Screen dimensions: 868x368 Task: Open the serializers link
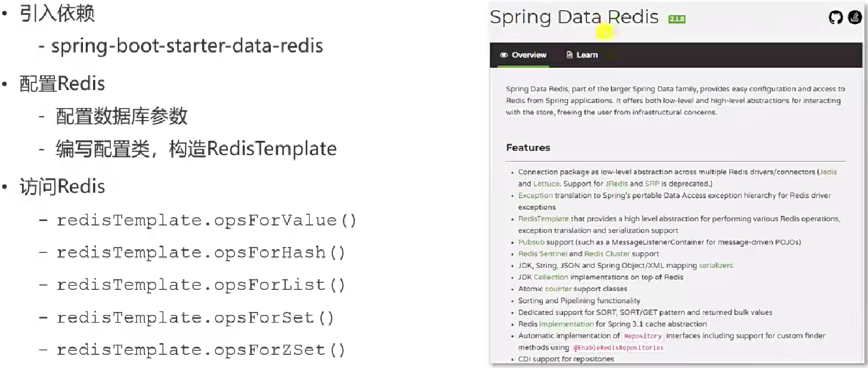pyautogui.click(x=716, y=265)
